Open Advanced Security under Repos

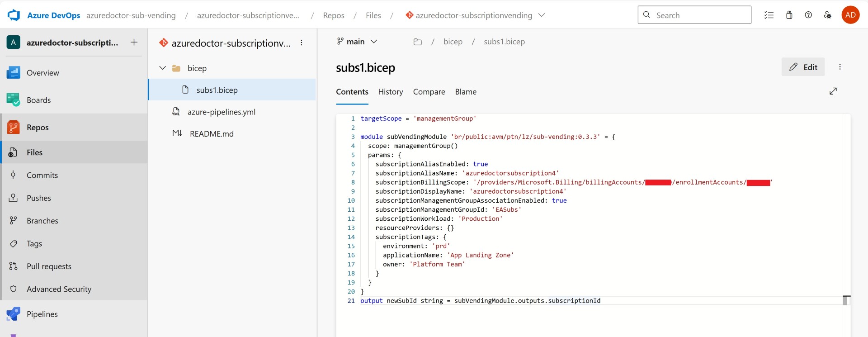[x=74, y=289]
